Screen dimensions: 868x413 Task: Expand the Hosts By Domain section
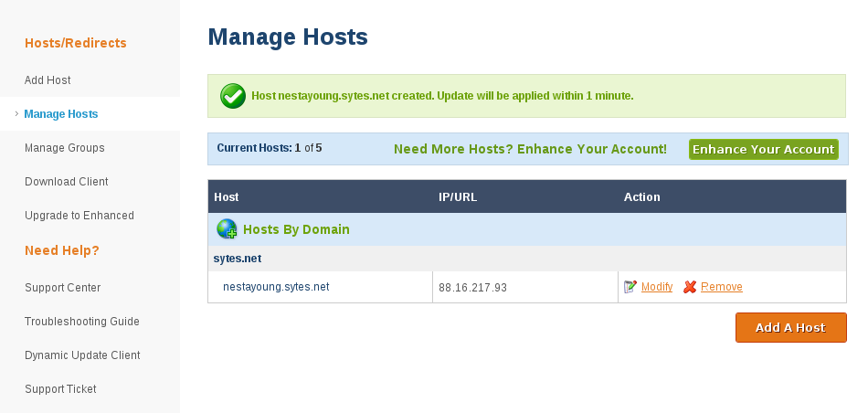click(296, 229)
